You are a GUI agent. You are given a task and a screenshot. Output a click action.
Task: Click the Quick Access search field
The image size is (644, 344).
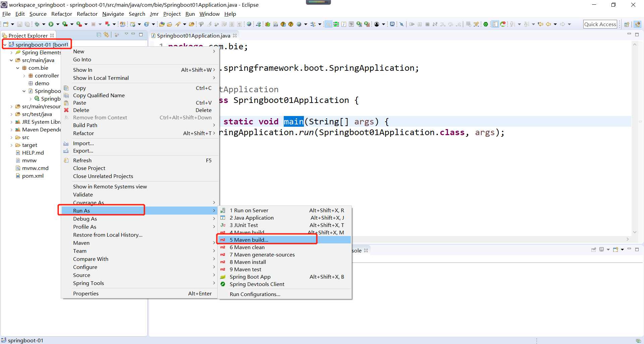click(600, 24)
